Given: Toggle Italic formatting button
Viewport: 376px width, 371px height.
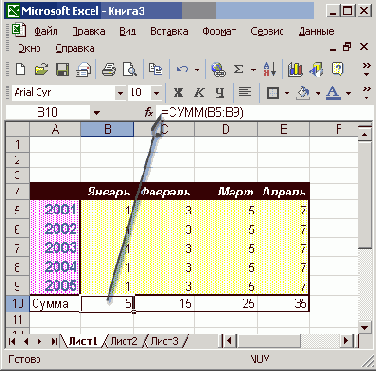Looking at the screenshot, I should [x=199, y=92].
